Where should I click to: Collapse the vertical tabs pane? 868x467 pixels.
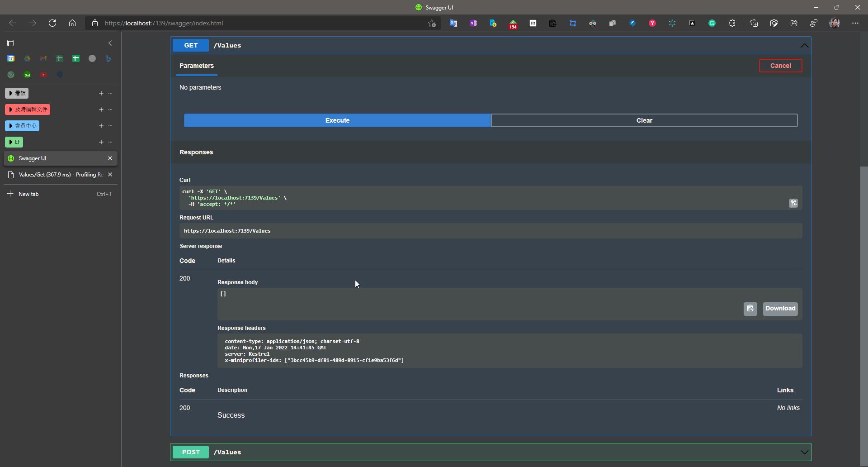coord(110,43)
